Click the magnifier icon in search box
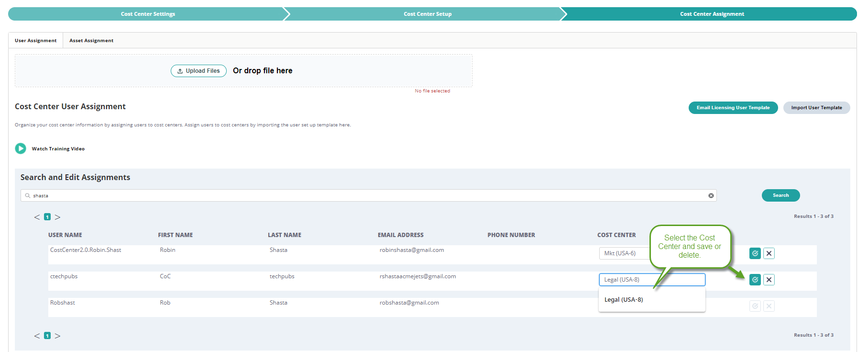Viewport: 868px width, 352px height. pyautogui.click(x=28, y=195)
